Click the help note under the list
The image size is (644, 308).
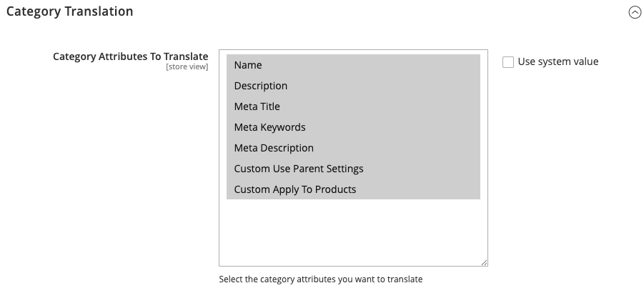320,279
